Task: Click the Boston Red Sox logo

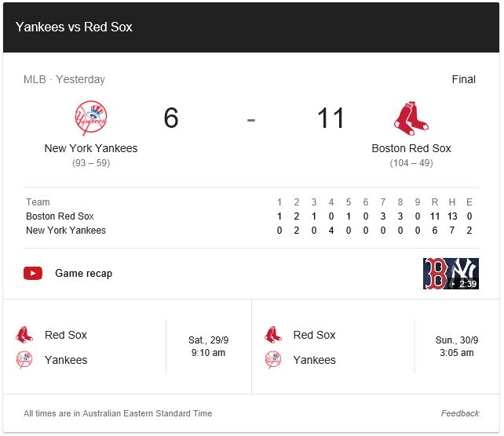Action: pos(411,118)
